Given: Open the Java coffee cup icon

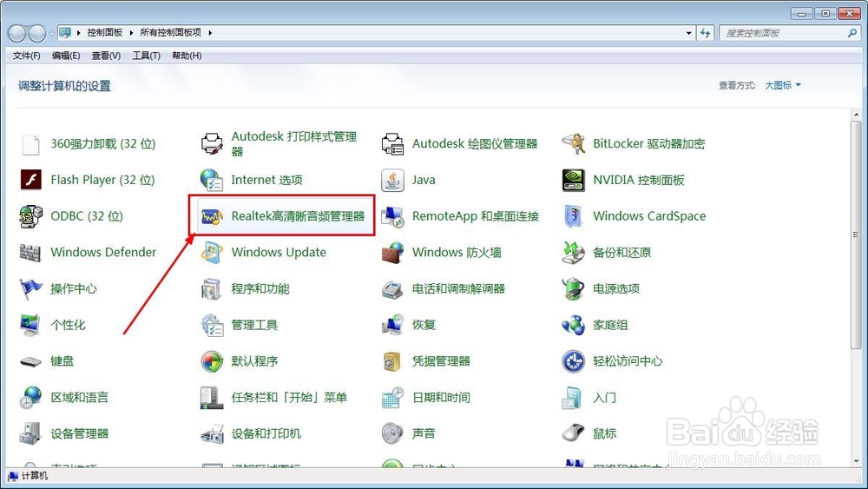Looking at the screenshot, I should [392, 180].
